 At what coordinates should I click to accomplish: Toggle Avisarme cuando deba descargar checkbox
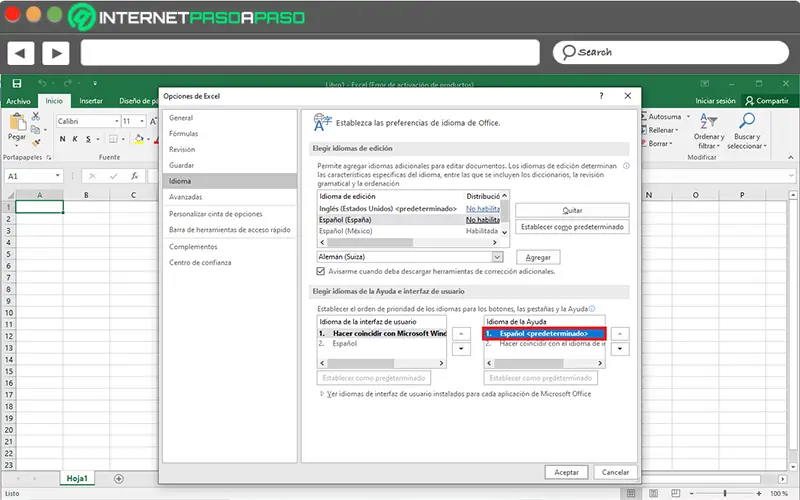321,271
